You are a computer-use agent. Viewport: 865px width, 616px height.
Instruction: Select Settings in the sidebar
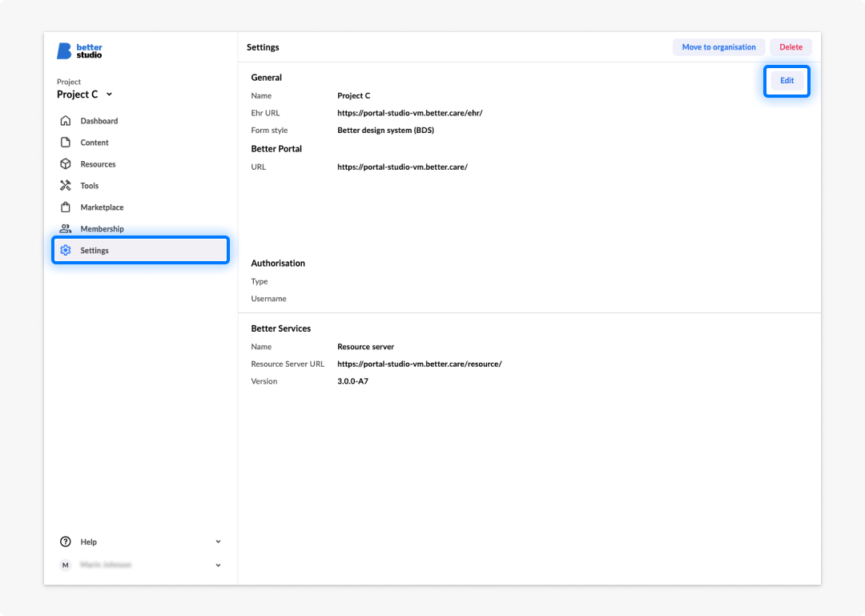[140, 250]
